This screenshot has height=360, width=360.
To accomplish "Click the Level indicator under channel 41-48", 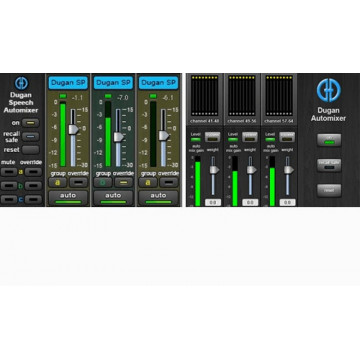I will (x=196, y=139).
